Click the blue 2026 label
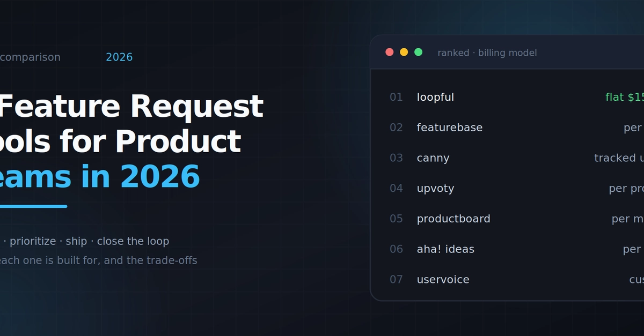 point(119,57)
